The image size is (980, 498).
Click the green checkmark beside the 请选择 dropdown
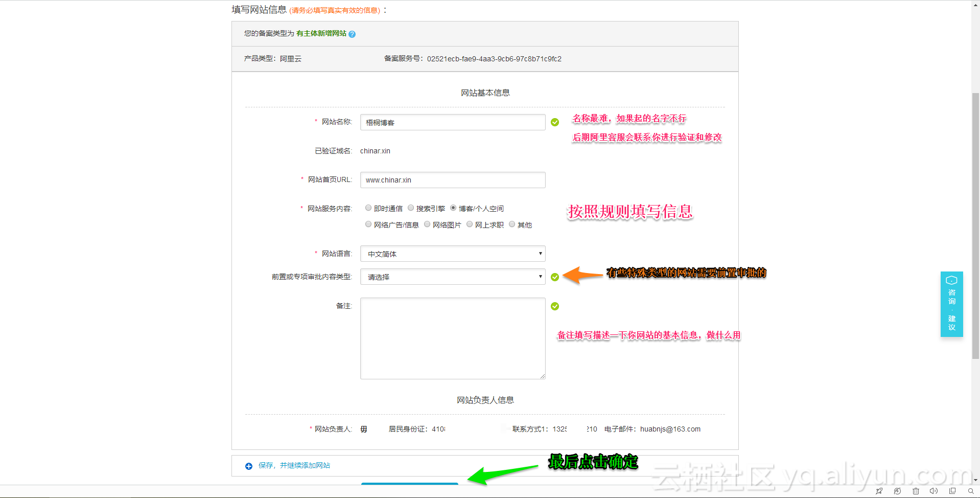pos(555,277)
